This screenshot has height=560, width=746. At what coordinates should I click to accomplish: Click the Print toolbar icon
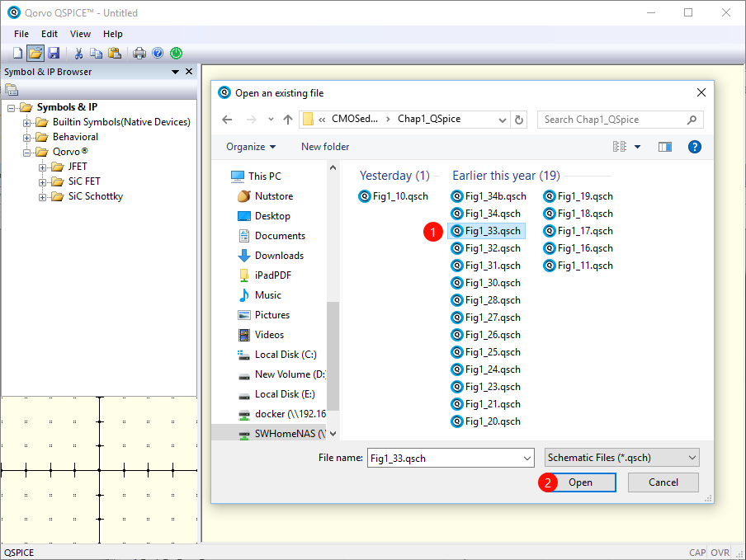click(x=139, y=54)
